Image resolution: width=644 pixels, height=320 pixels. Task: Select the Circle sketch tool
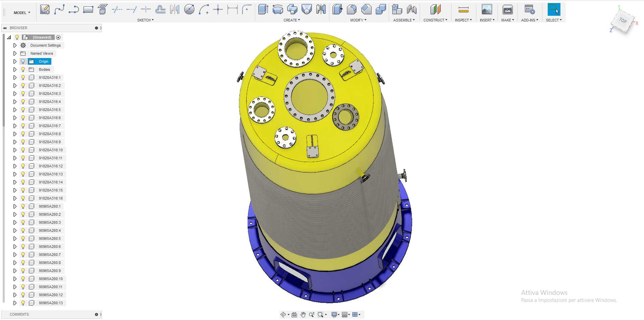point(189,9)
